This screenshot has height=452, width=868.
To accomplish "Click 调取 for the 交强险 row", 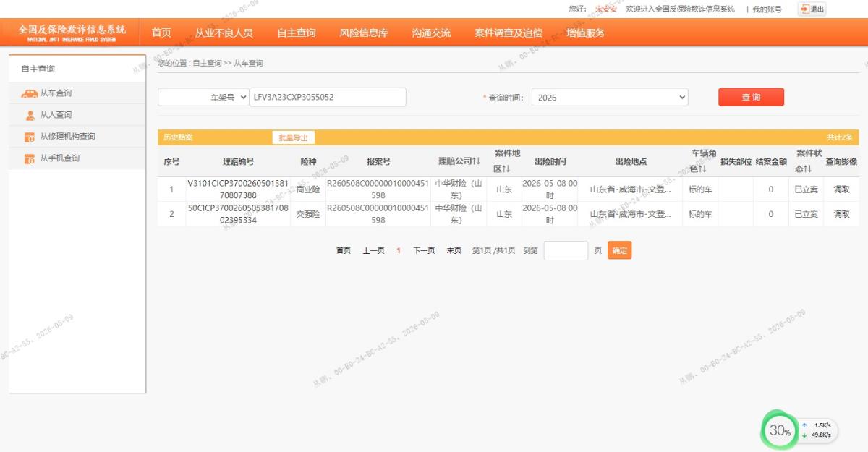I will point(841,214).
